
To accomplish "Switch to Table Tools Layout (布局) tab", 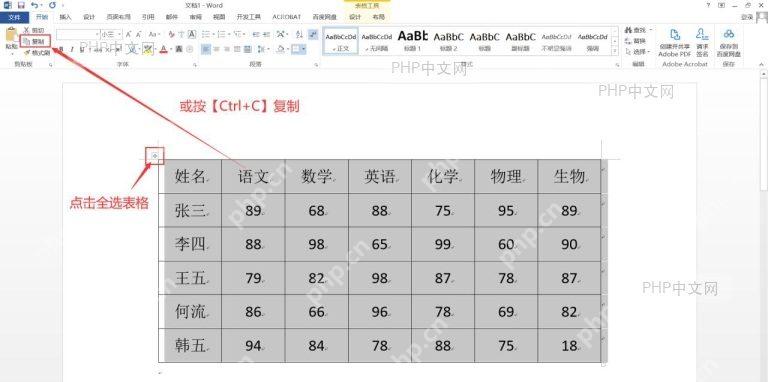I will click(379, 17).
